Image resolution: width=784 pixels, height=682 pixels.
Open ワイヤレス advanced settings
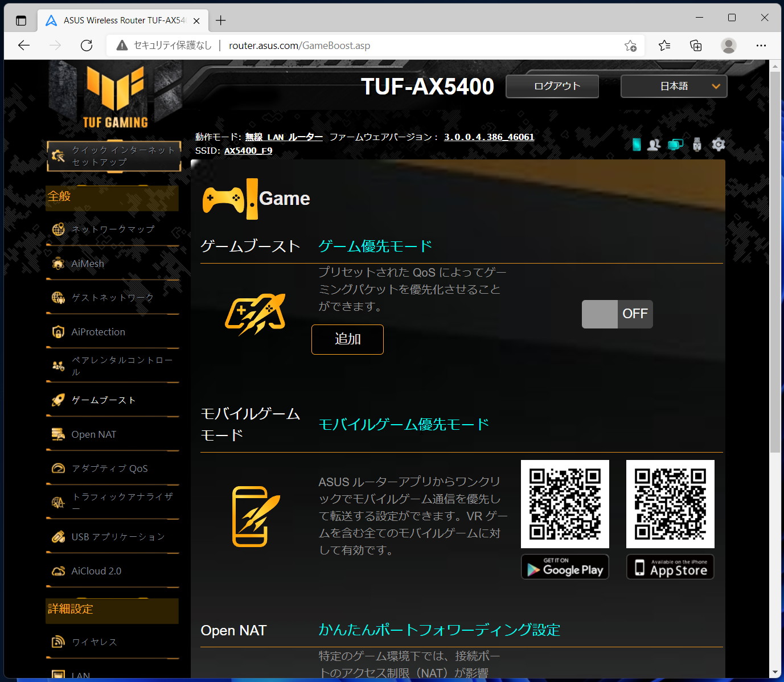tap(95, 642)
